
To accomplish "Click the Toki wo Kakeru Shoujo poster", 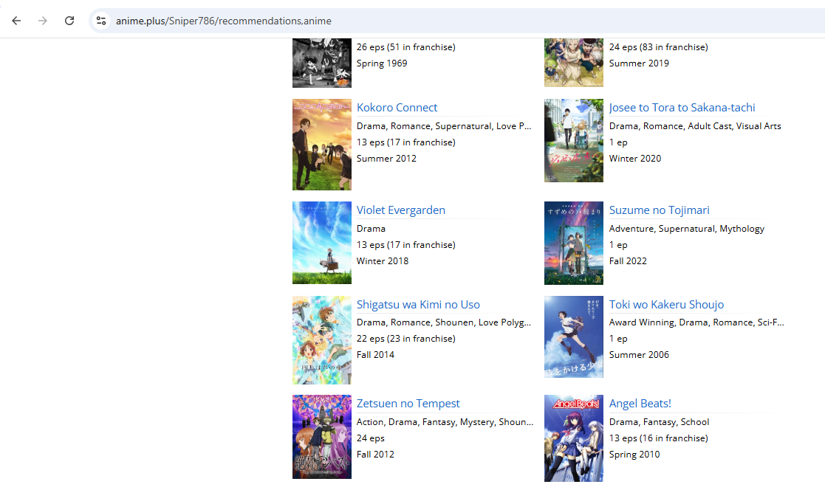I will [573, 337].
